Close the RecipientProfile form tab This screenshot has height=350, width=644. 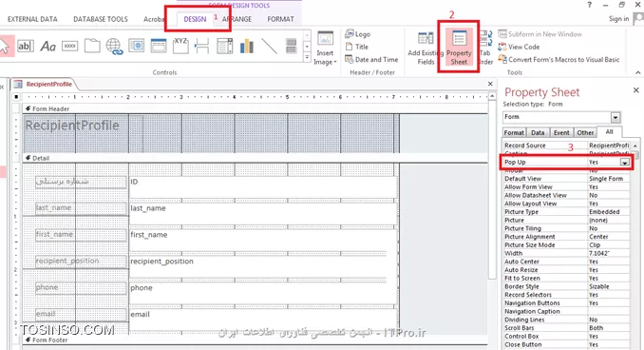tap(490, 84)
